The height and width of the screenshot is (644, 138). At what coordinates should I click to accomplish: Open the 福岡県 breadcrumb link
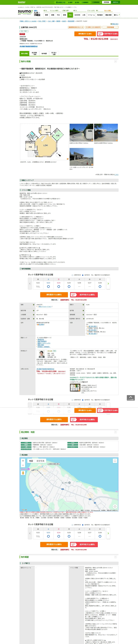pyautogui.click(x=58, y=21)
